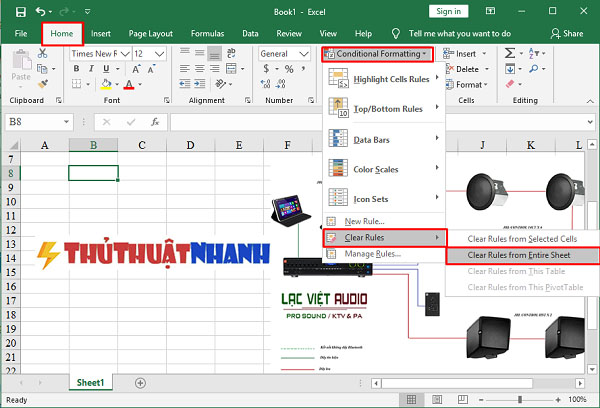This screenshot has height=408, width=600.
Task: Click the Borders icon
Action: coord(77,84)
